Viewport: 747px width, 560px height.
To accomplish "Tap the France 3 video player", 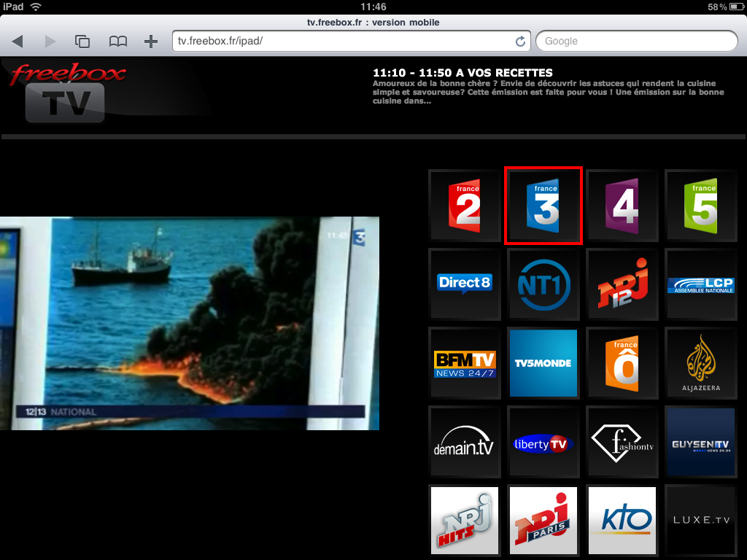I will click(x=190, y=323).
